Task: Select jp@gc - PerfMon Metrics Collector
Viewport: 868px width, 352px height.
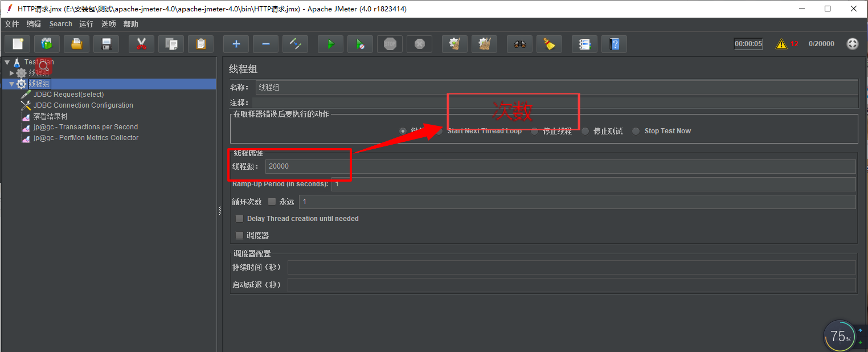Action: pos(86,138)
